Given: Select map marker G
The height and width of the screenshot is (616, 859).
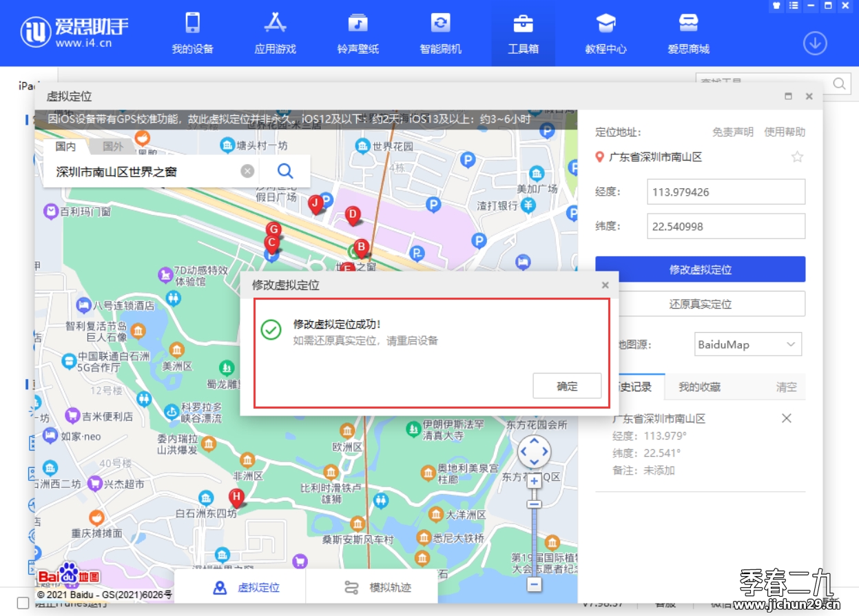Looking at the screenshot, I should click(273, 229).
